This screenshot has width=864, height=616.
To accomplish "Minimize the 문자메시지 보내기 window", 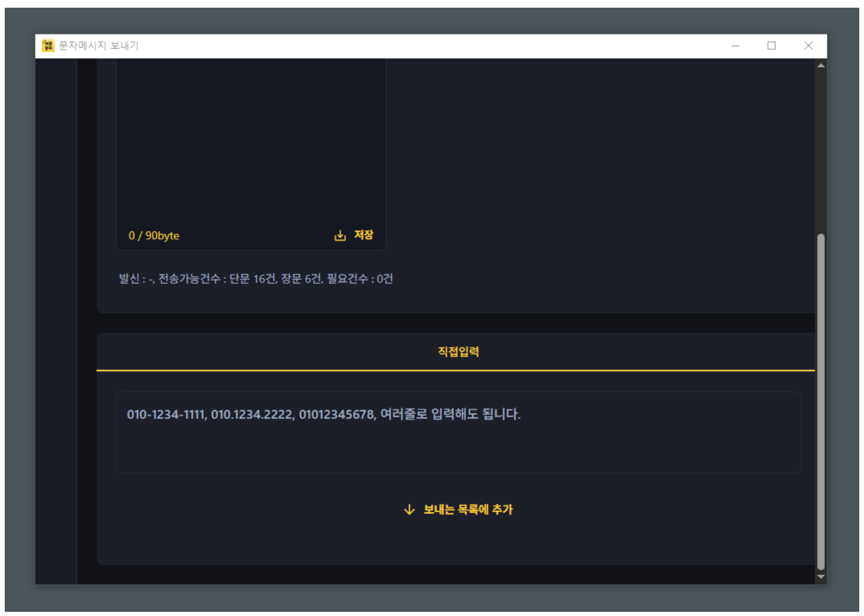I will tap(735, 46).
